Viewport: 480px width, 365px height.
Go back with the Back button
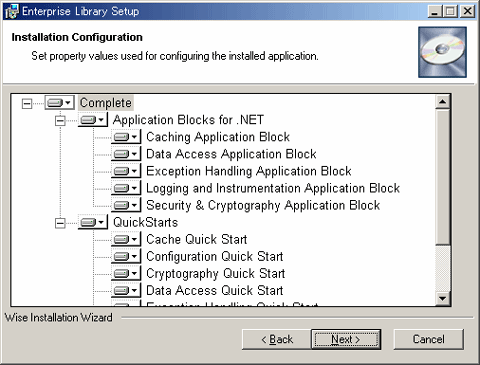pos(277,339)
